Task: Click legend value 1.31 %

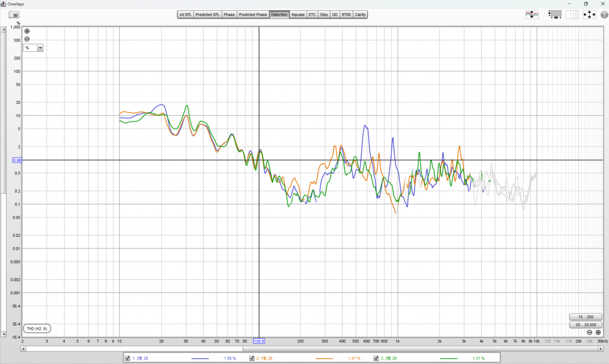Action: click(x=478, y=358)
